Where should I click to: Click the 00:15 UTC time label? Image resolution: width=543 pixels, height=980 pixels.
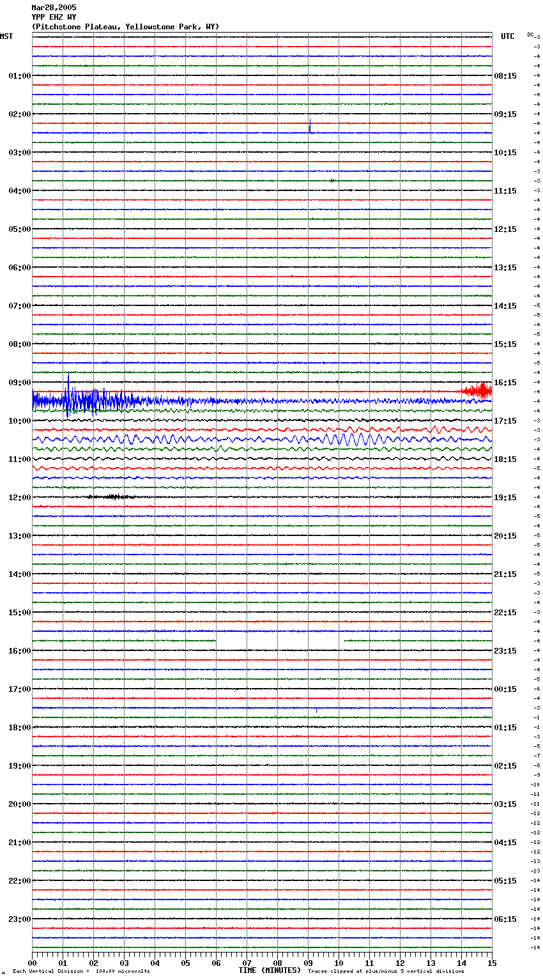[505, 689]
